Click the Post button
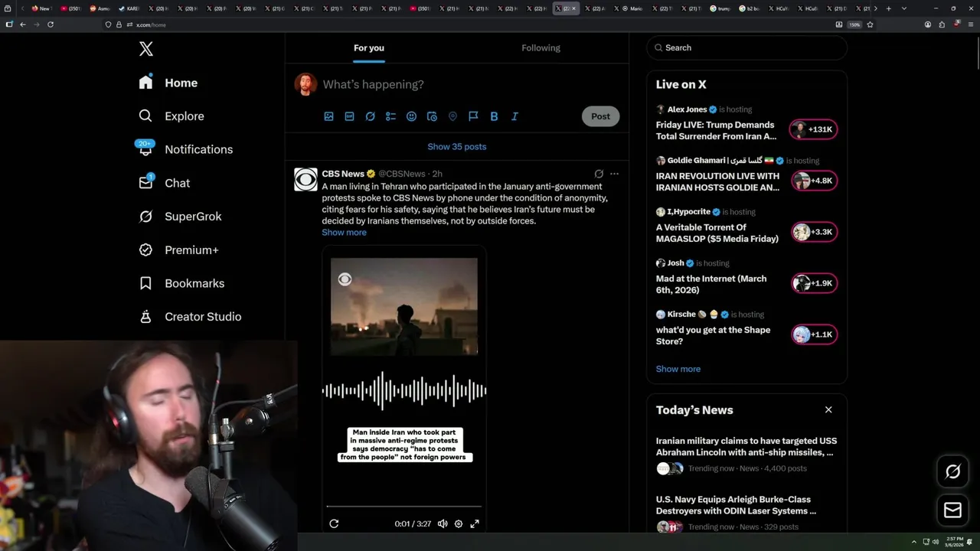The height and width of the screenshot is (551, 980). click(x=600, y=116)
